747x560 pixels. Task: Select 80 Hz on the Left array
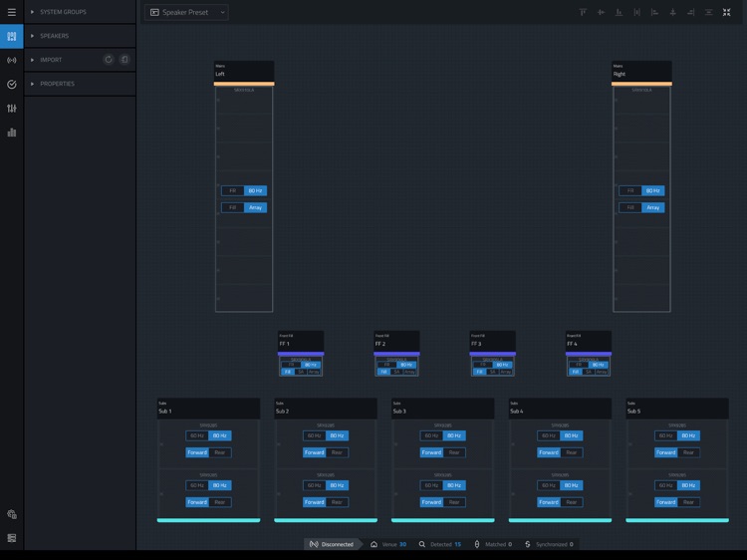coord(255,190)
